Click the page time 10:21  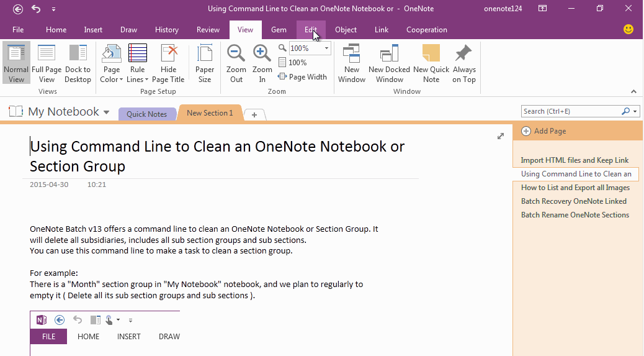point(97,185)
